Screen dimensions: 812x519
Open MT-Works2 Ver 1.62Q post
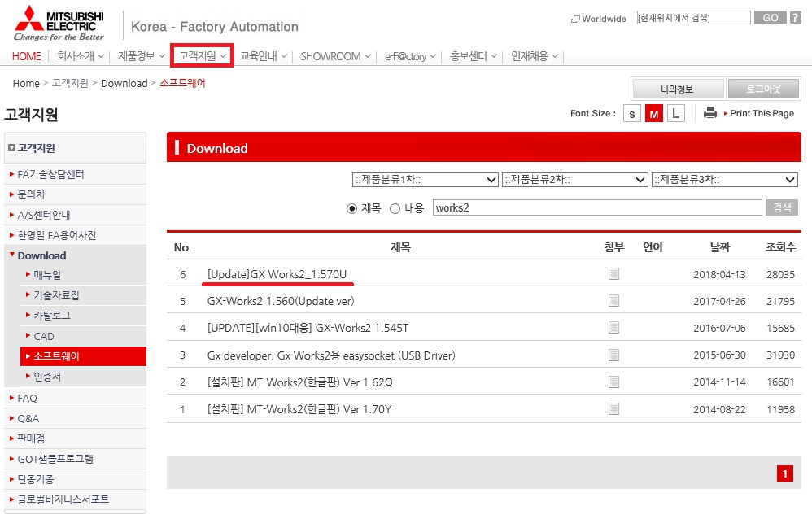tap(300, 382)
